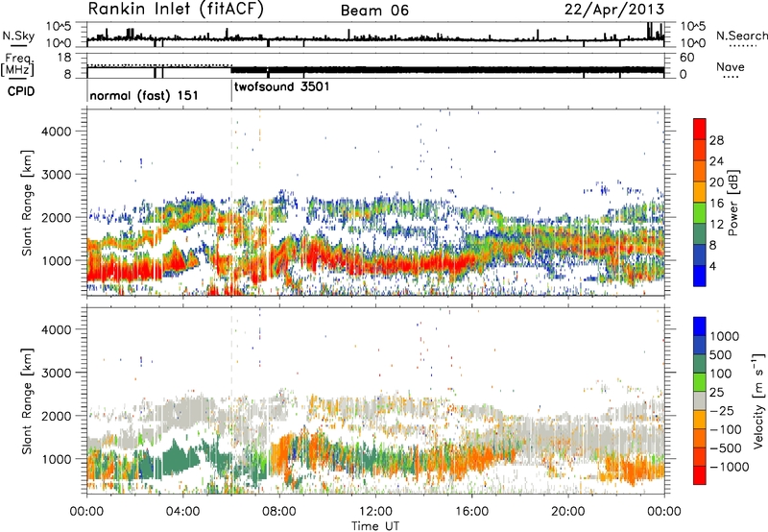Click the left '10^5' noise axis value
The image size is (768, 532).
click(59, 26)
